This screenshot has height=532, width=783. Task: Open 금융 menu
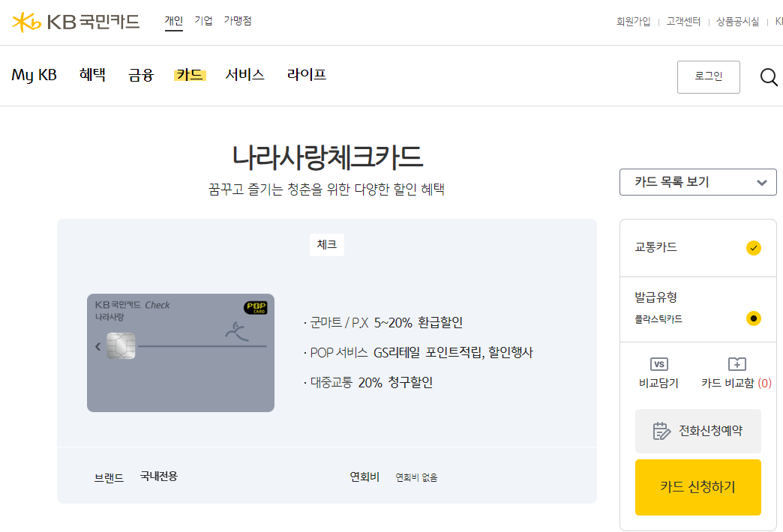[x=141, y=75]
